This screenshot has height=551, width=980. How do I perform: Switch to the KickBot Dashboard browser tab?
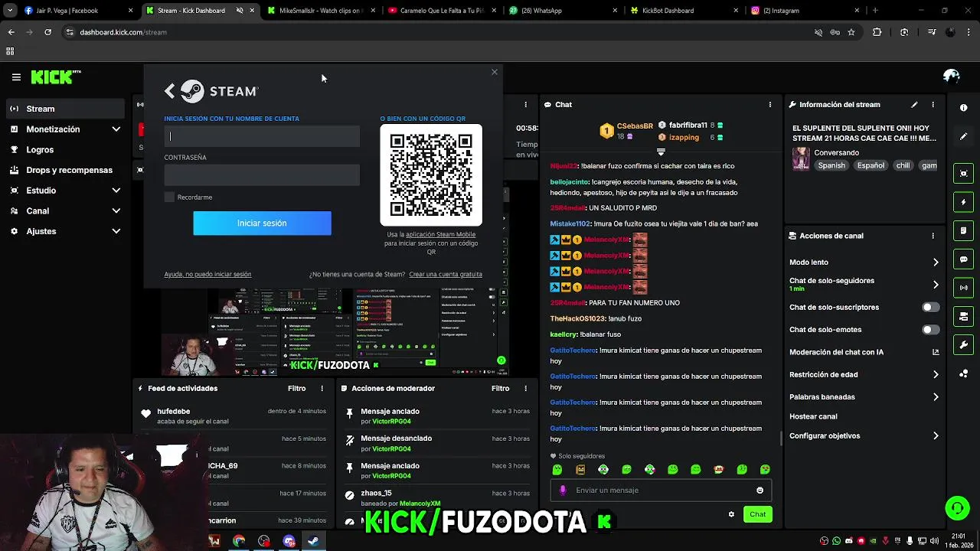click(684, 11)
